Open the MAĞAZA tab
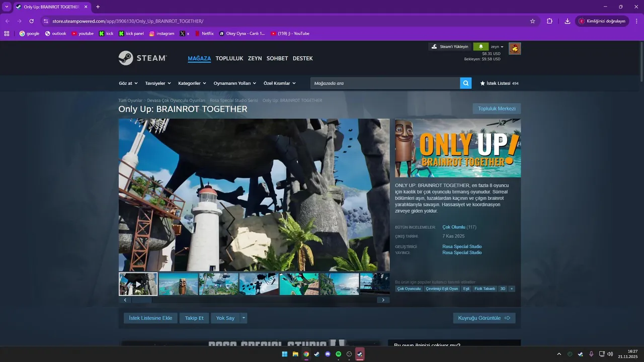The height and width of the screenshot is (362, 644). [199, 58]
